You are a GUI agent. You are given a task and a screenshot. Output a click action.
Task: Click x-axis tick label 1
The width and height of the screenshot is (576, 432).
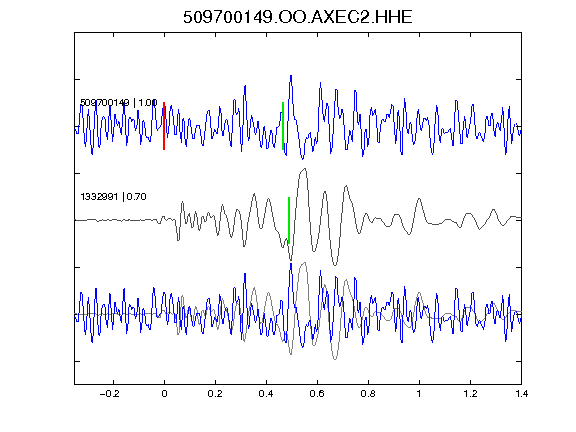pyautogui.click(x=419, y=394)
